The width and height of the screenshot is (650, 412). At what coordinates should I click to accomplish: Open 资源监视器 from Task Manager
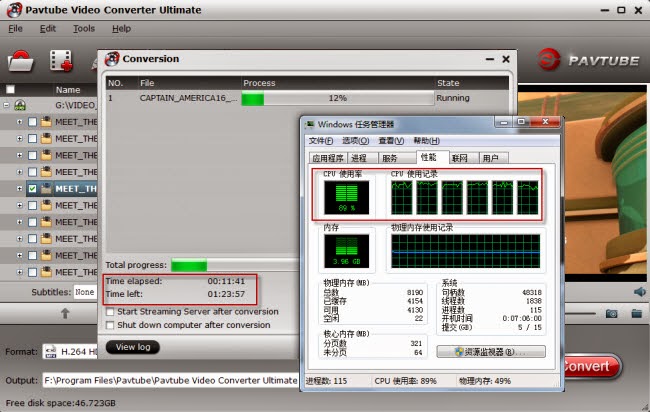(x=491, y=352)
